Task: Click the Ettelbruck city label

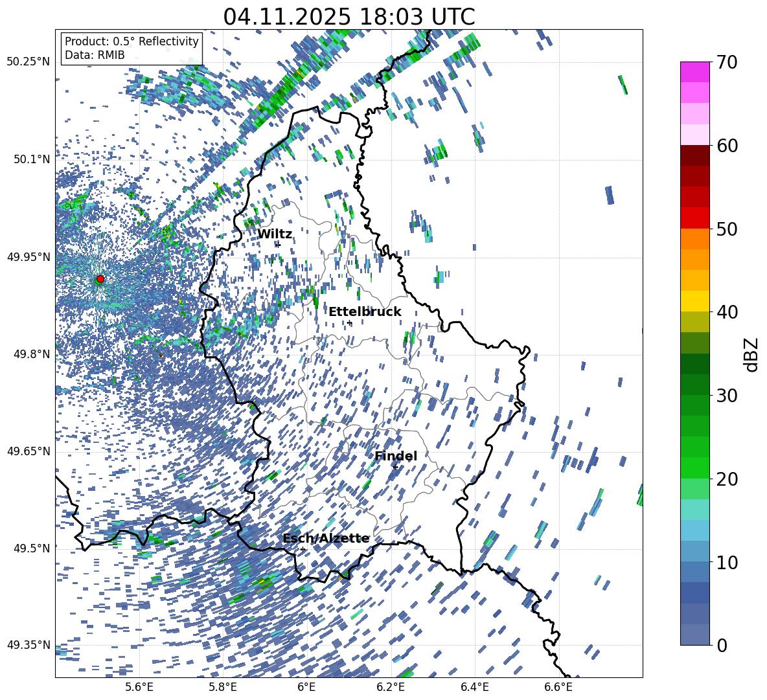Action: point(365,312)
